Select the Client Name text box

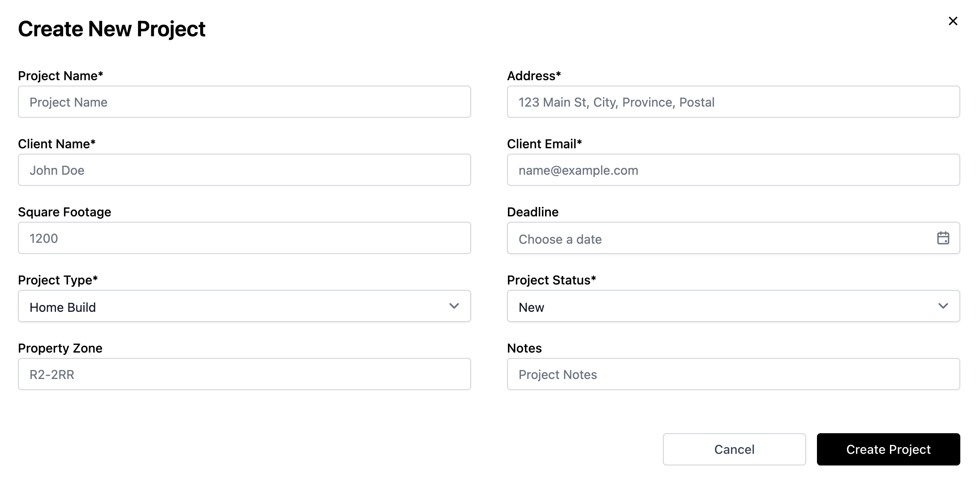[x=245, y=170]
